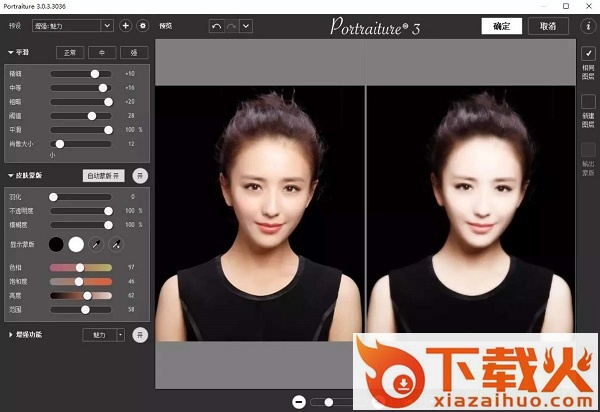Click the large detail slider showing +20
600x412 pixels.
pos(81,102)
